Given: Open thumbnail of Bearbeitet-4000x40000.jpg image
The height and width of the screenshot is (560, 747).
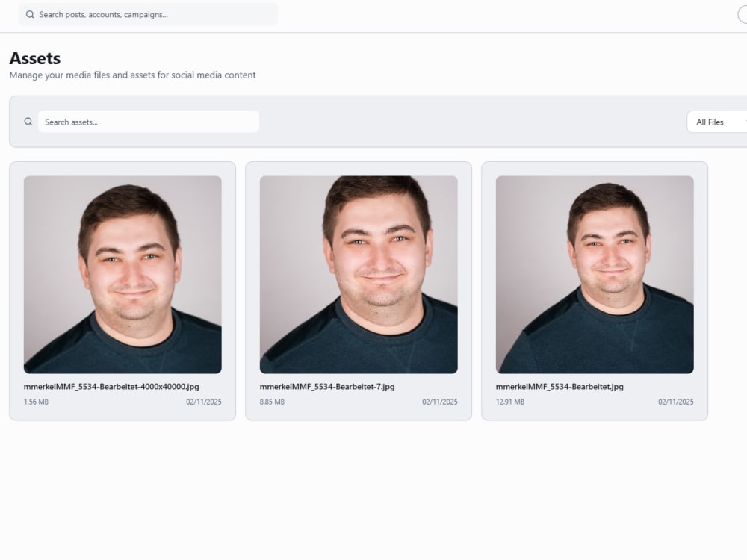Looking at the screenshot, I should click(x=123, y=275).
